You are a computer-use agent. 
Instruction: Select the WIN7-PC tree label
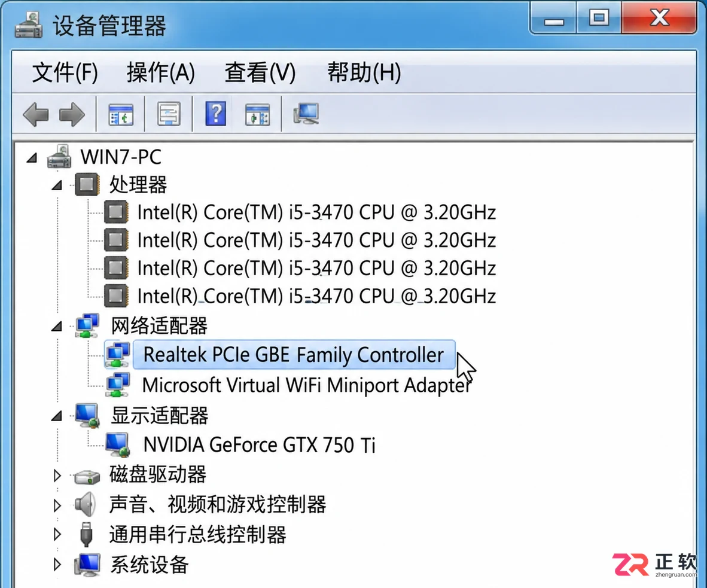pyautogui.click(x=121, y=157)
